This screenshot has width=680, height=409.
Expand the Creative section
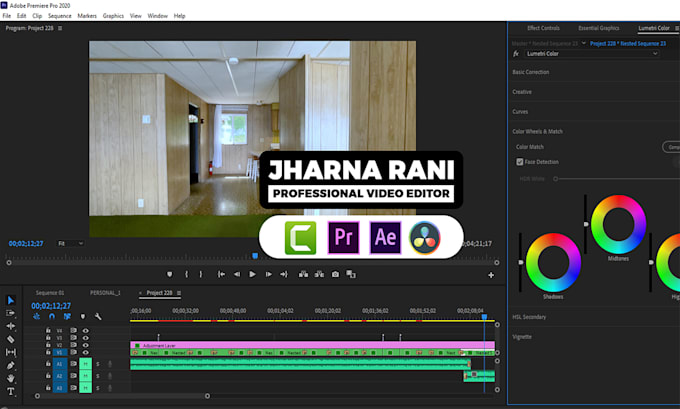pos(522,92)
